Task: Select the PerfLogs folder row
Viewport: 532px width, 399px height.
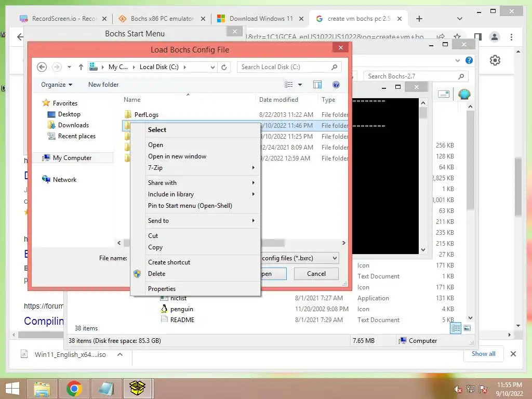Action: (x=235, y=115)
